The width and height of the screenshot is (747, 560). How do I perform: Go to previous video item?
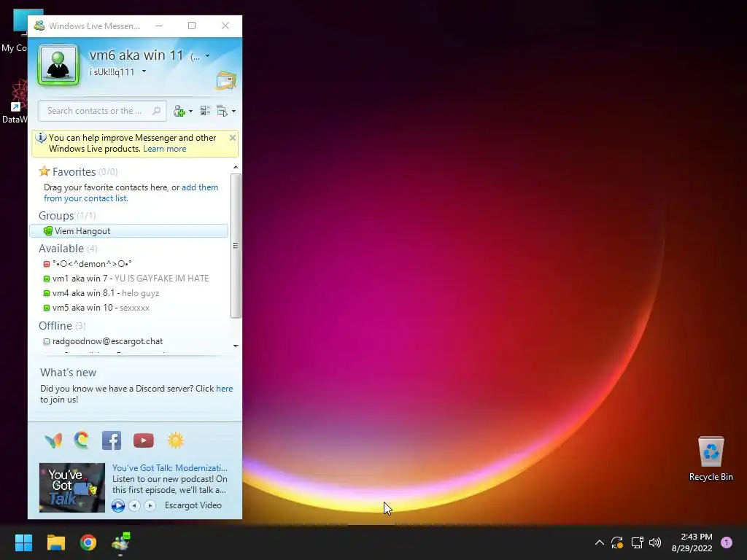pos(135,506)
